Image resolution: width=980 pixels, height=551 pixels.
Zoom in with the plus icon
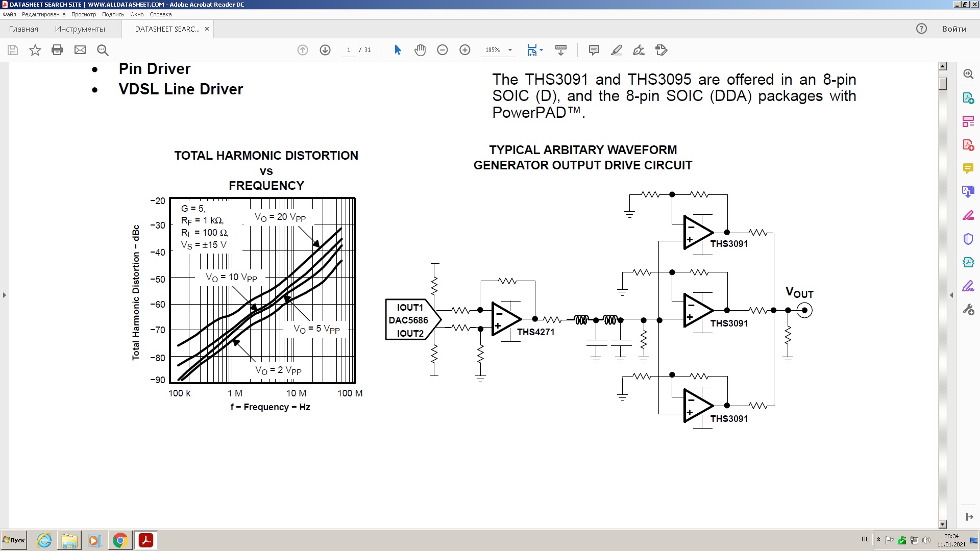pos(465,50)
